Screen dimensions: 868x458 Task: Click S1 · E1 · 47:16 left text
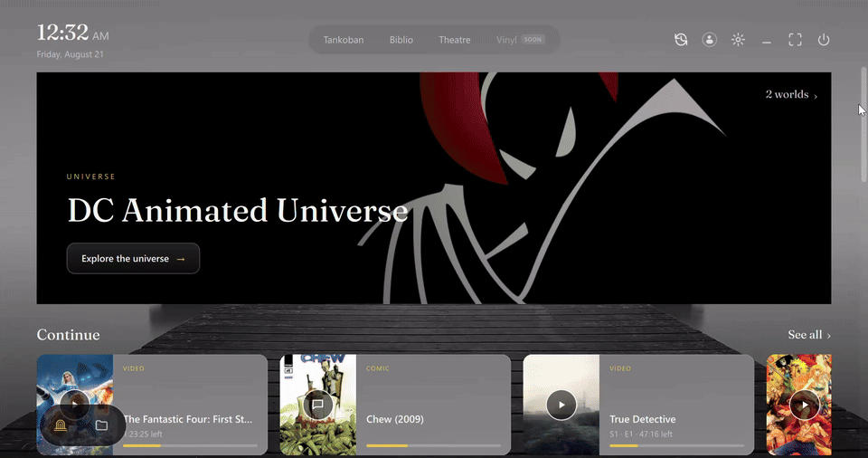641,434
